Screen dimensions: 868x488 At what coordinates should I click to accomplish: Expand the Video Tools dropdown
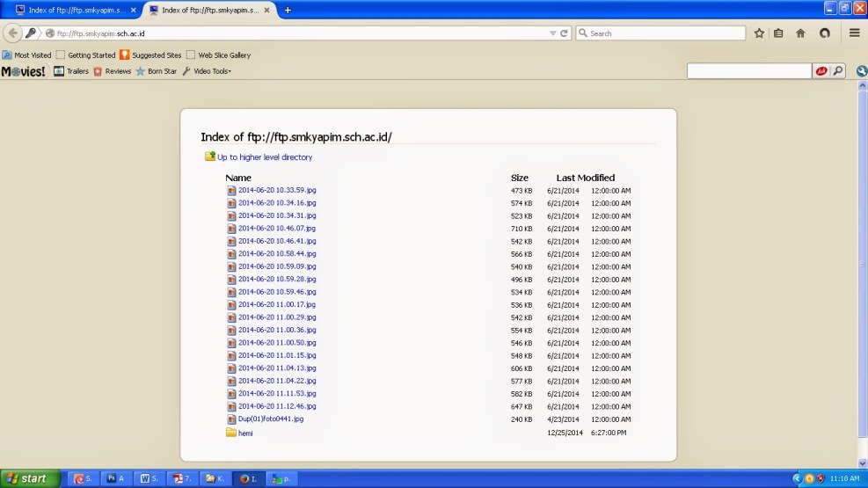tap(207, 71)
